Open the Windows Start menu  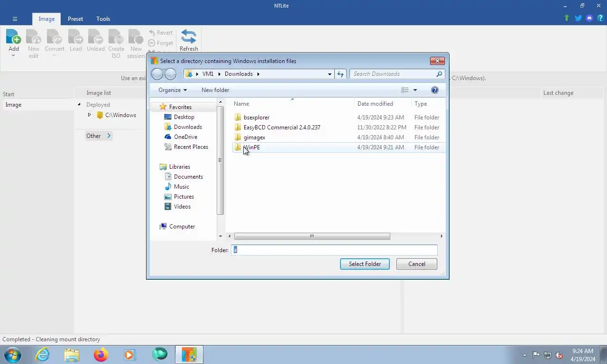(12, 355)
